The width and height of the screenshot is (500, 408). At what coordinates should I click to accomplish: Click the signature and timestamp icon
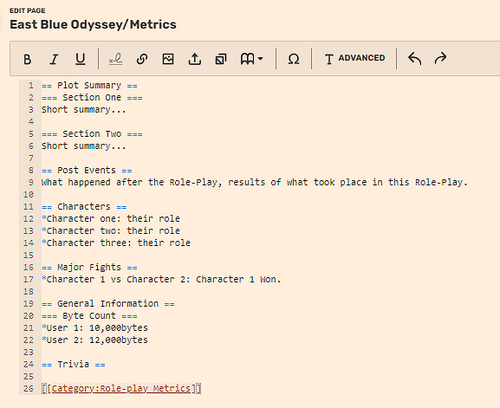[x=116, y=59]
